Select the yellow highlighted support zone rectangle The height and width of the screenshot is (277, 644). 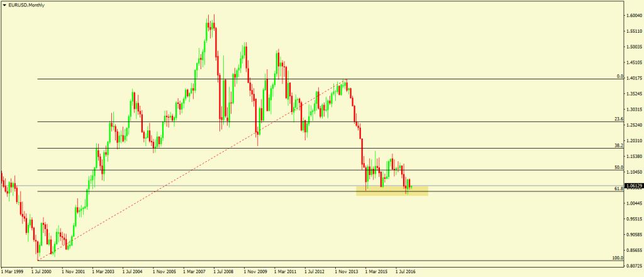pyautogui.click(x=391, y=191)
